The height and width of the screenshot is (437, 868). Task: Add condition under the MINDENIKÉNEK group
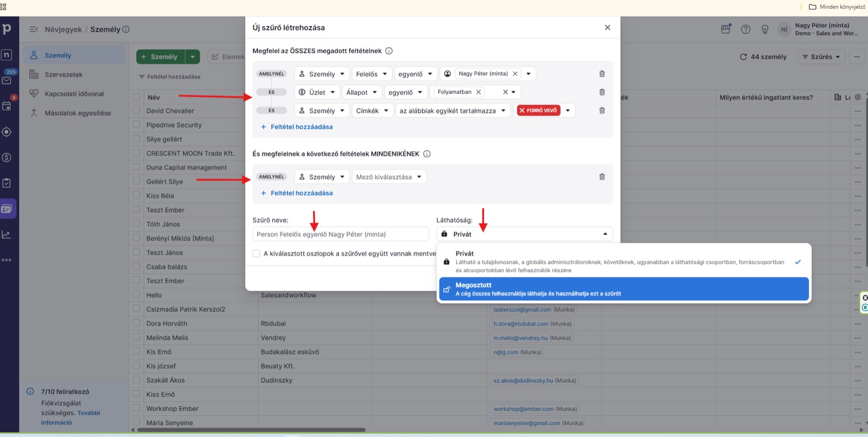(x=297, y=193)
